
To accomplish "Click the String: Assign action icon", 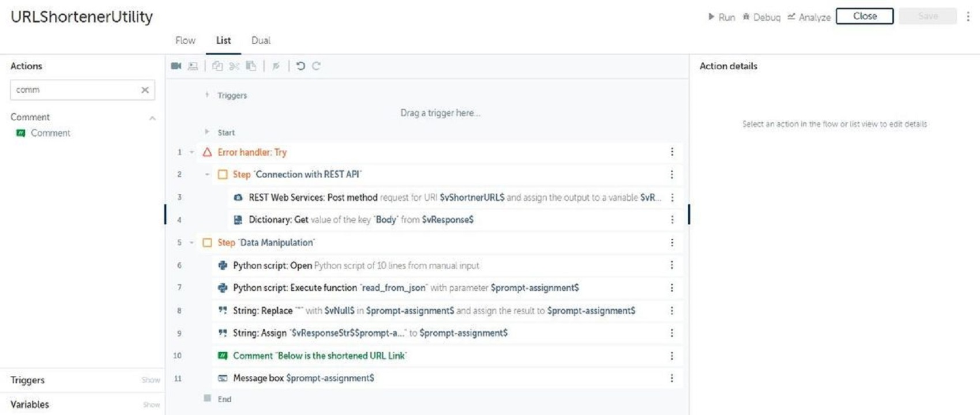I will click(x=223, y=333).
